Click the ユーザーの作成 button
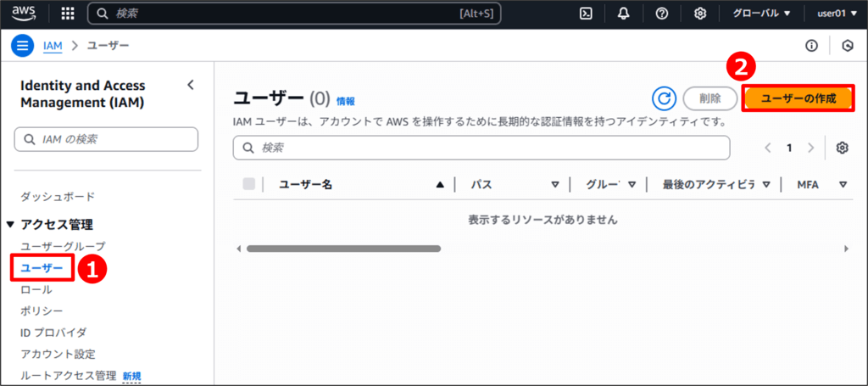Image resolution: width=868 pixels, height=386 pixels. 798,98
